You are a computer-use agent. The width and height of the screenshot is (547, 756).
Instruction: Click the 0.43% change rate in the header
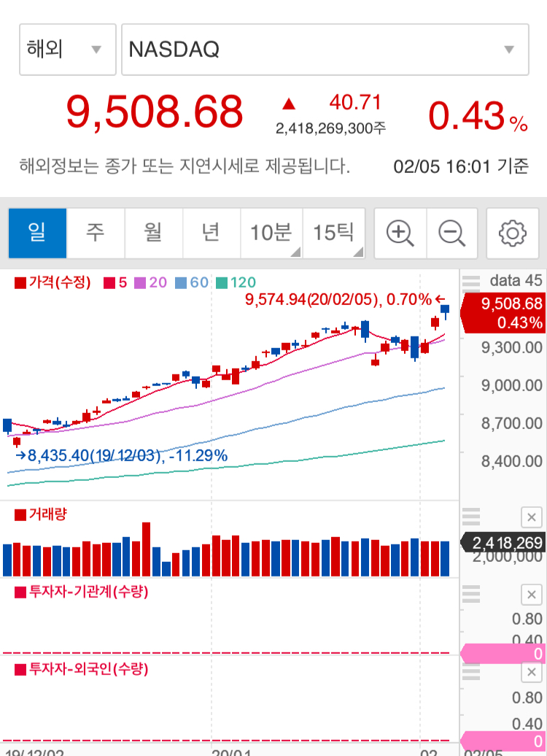click(x=478, y=116)
